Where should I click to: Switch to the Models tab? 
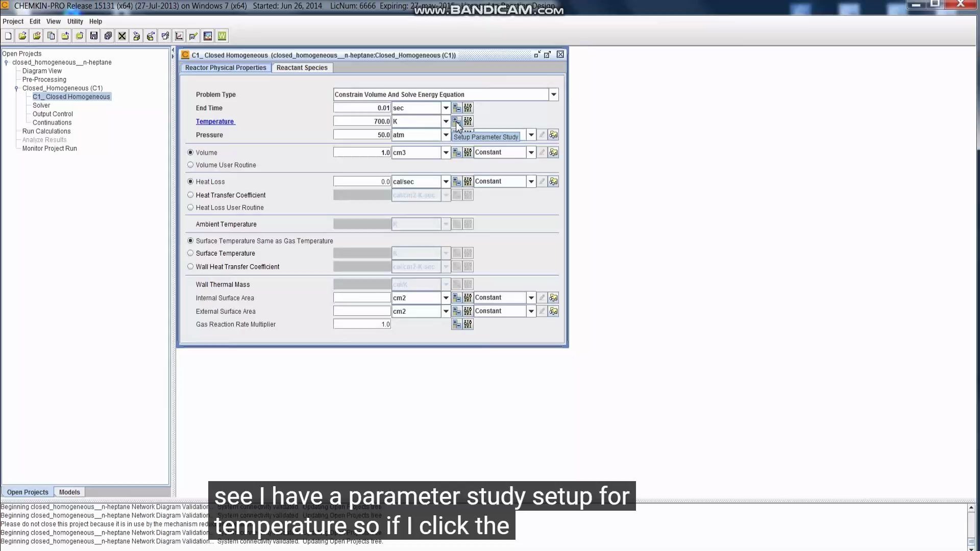click(69, 492)
